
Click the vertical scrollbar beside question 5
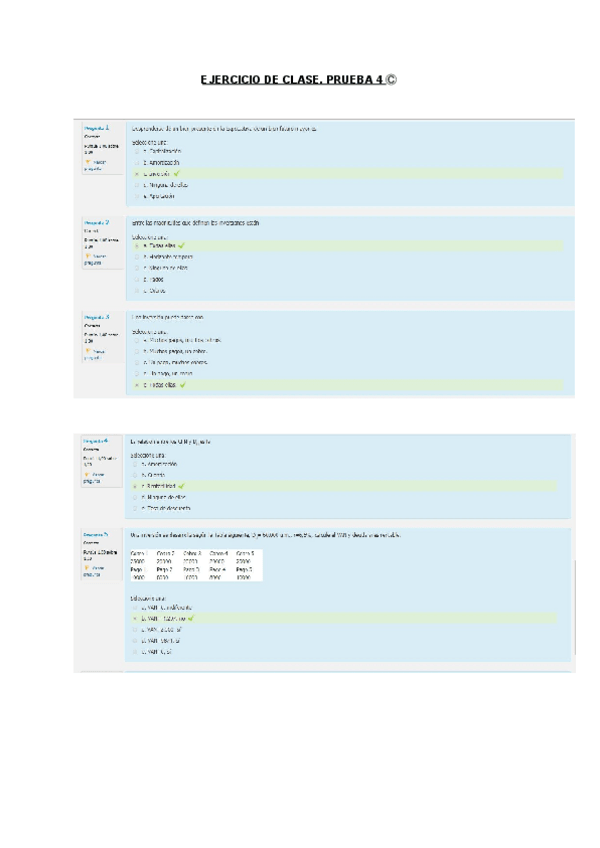coord(575,607)
